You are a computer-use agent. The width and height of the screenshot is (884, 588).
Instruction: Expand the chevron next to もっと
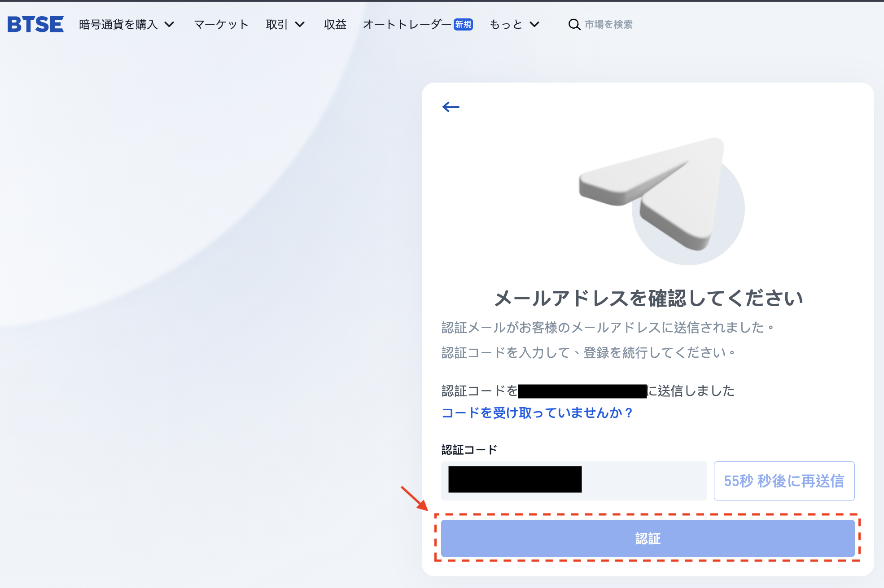(x=534, y=24)
